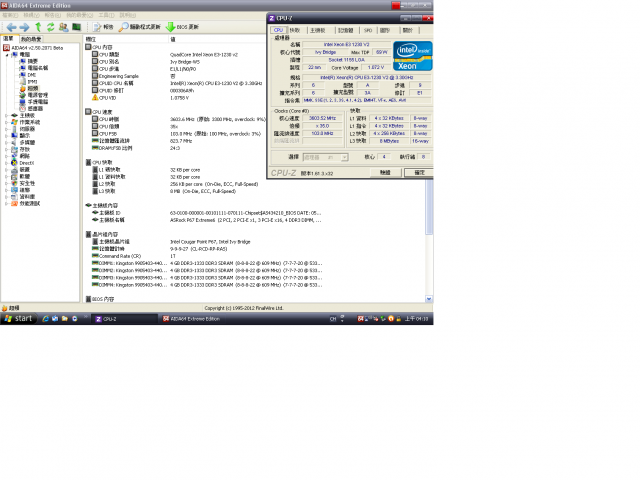Click the blue forward arrow toolbar icon
Image resolution: width=640 pixels, height=480 pixels.
(x=24, y=27)
